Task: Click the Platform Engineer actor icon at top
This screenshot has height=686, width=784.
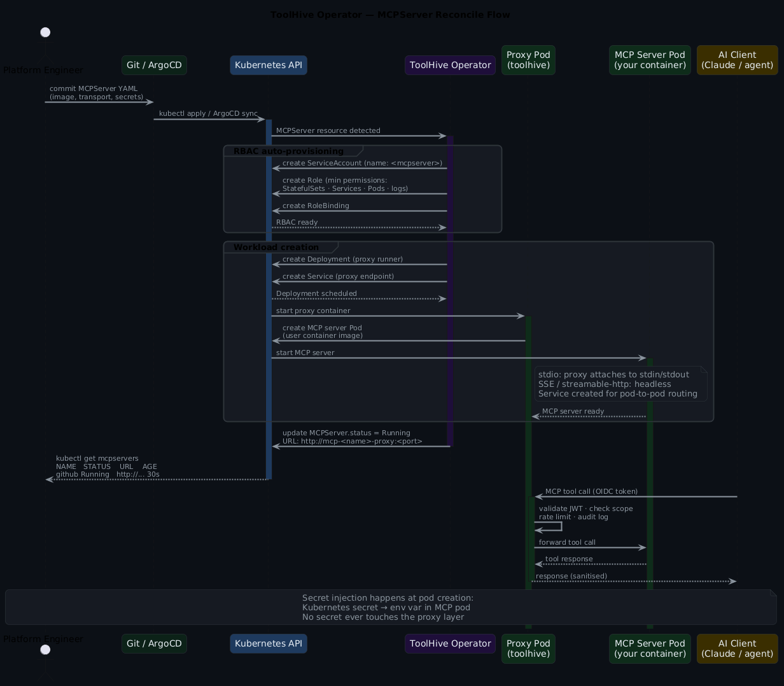Action: [45, 45]
